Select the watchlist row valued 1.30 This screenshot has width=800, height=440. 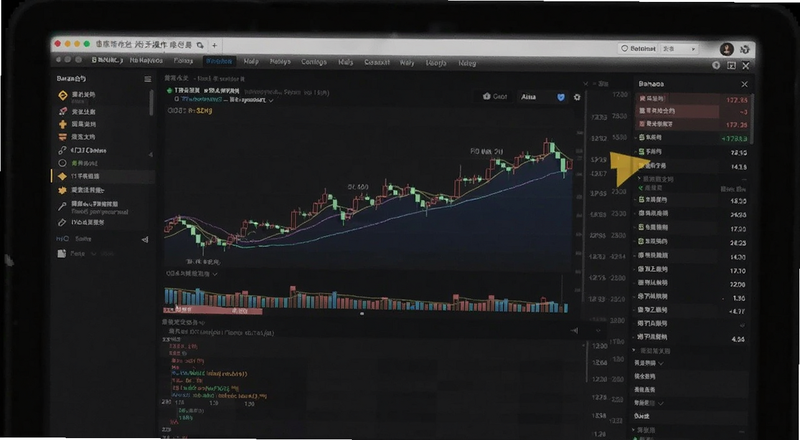(x=693, y=298)
